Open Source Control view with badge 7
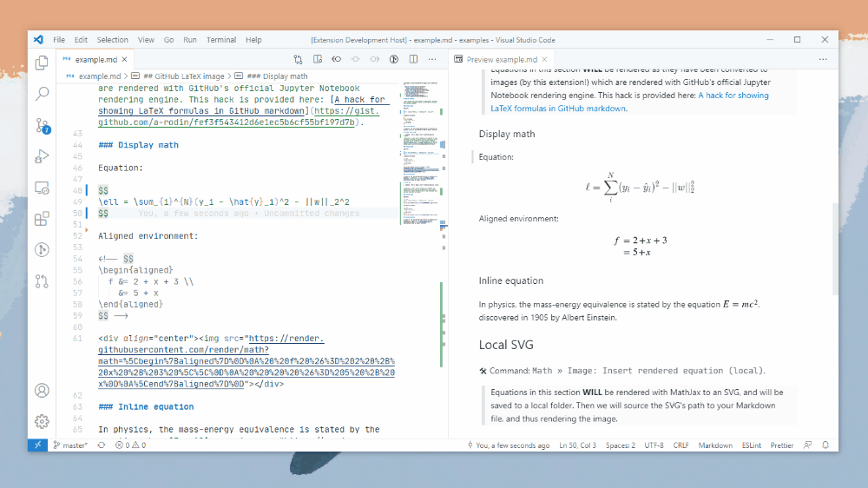This screenshot has height=488, width=868. point(42,126)
